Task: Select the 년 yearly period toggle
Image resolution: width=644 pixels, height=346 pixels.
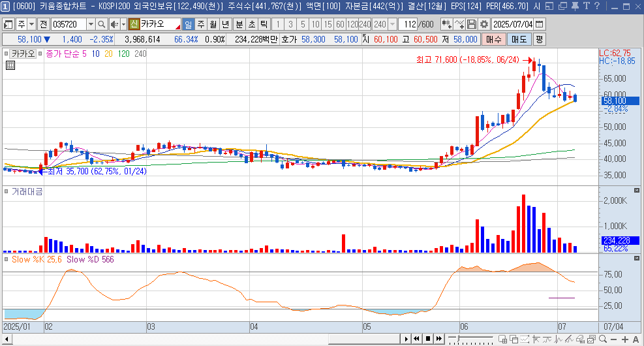Action: click(x=225, y=24)
